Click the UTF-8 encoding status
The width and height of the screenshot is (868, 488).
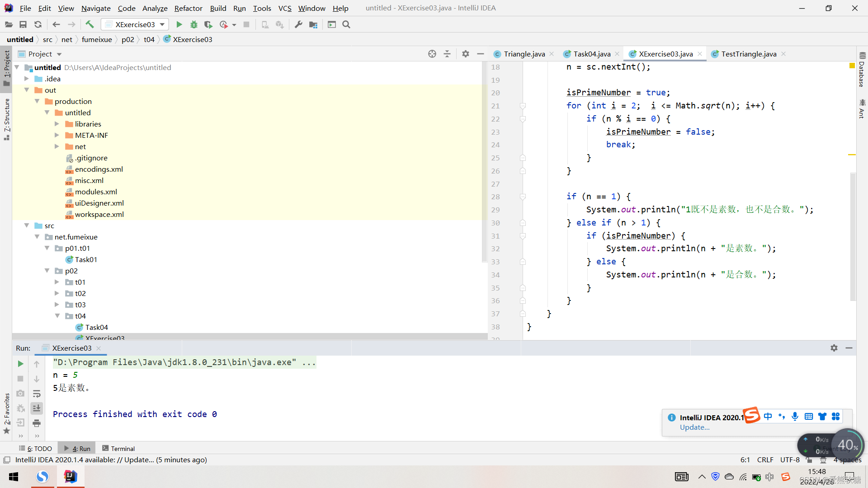pyautogui.click(x=790, y=460)
